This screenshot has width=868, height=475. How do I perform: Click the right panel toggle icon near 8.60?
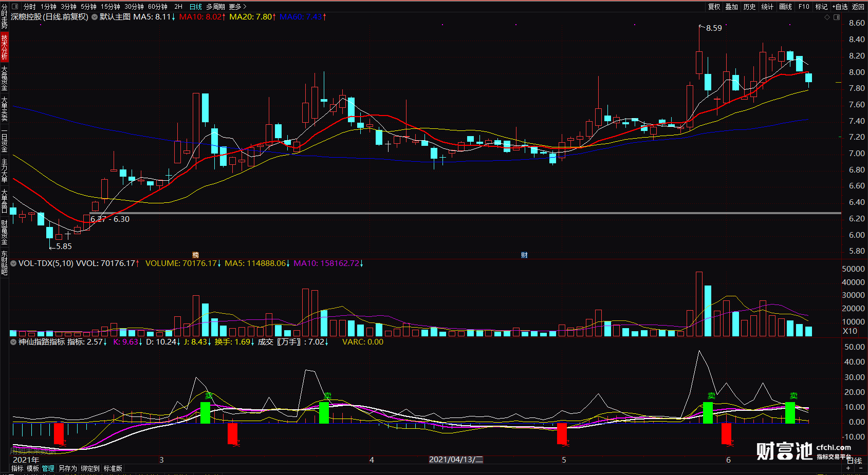(x=837, y=17)
